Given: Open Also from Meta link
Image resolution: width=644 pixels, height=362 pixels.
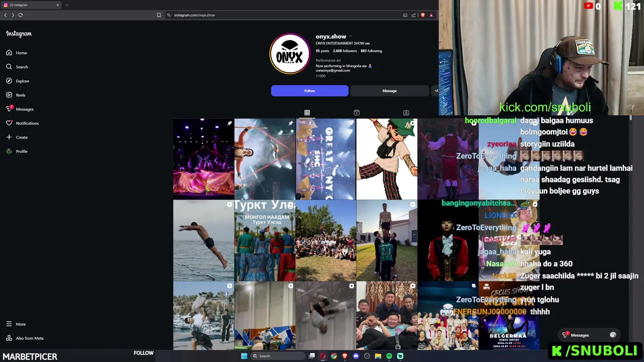Looking at the screenshot, I should [x=25, y=338].
